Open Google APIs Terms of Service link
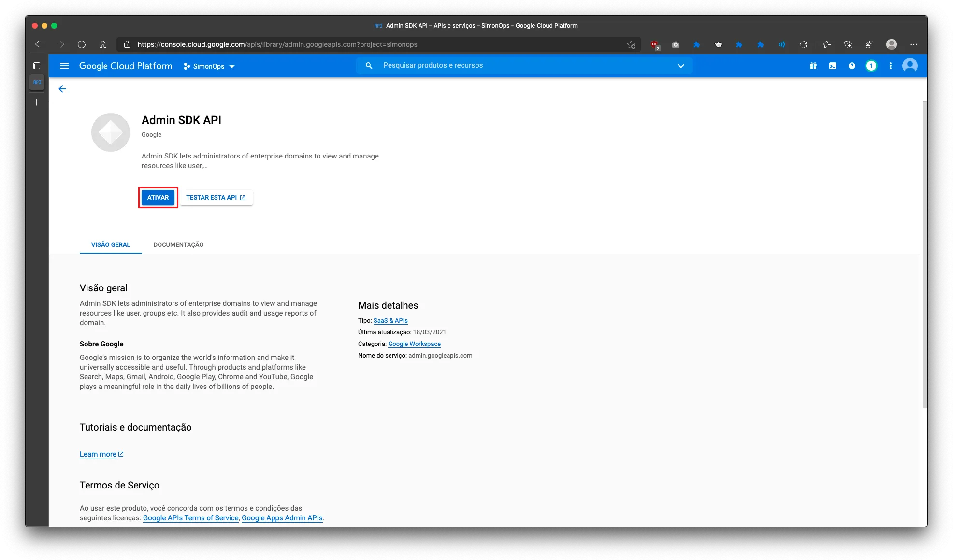 [x=191, y=518]
